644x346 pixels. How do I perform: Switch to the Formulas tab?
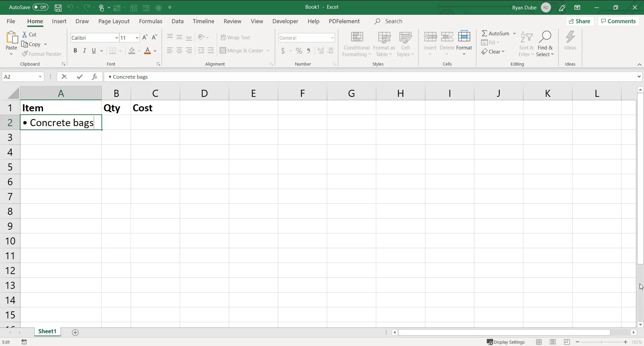coord(151,21)
